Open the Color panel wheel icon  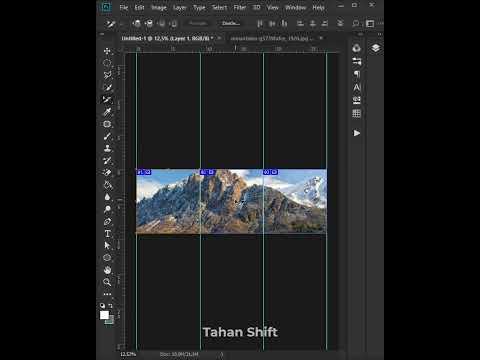pyautogui.click(x=356, y=48)
